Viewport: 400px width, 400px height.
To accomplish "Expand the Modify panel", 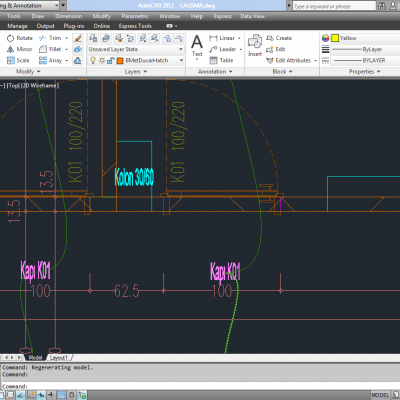I will click(x=28, y=72).
